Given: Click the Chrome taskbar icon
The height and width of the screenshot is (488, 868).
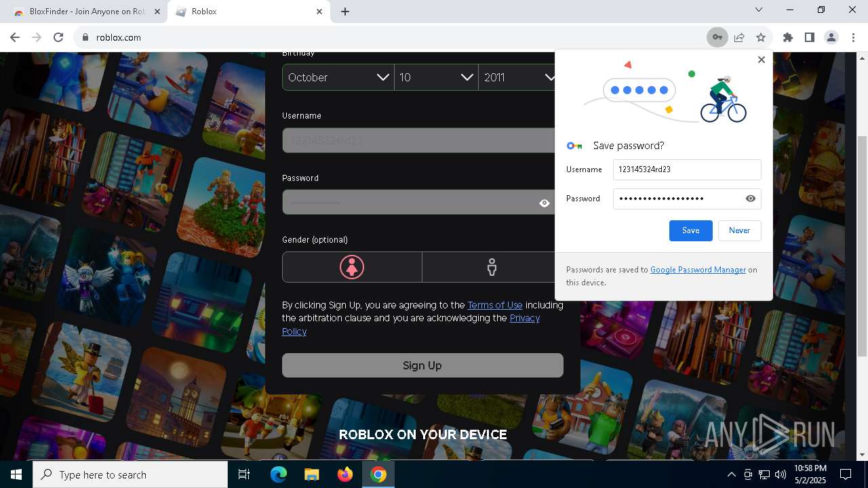Looking at the screenshot, I should click(378, 474).
